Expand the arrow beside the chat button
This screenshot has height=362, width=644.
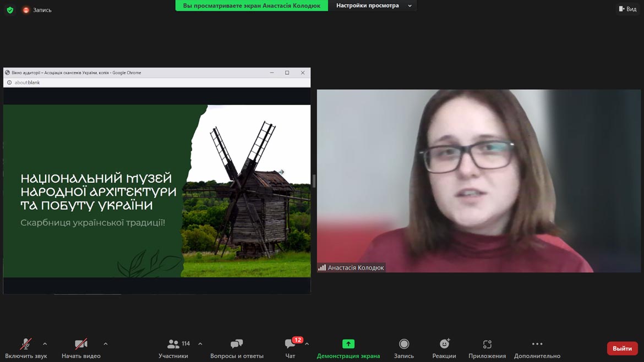[307, 344]
